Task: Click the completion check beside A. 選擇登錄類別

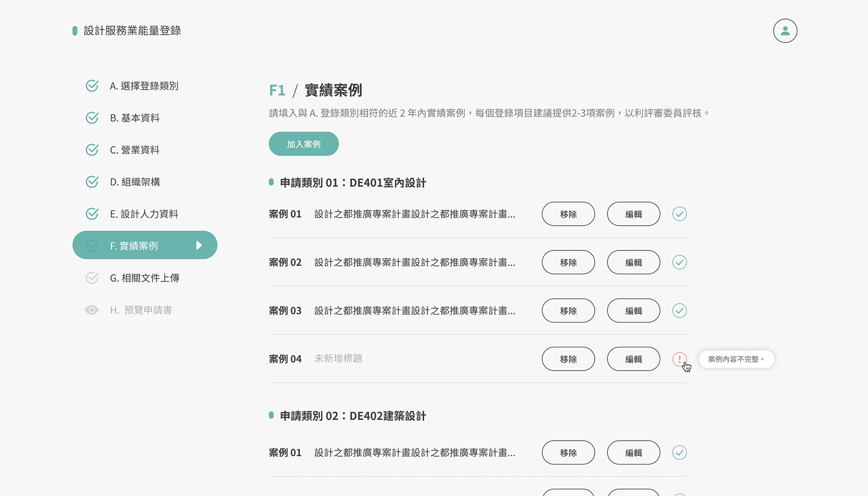Action: [x=92, y=85]
